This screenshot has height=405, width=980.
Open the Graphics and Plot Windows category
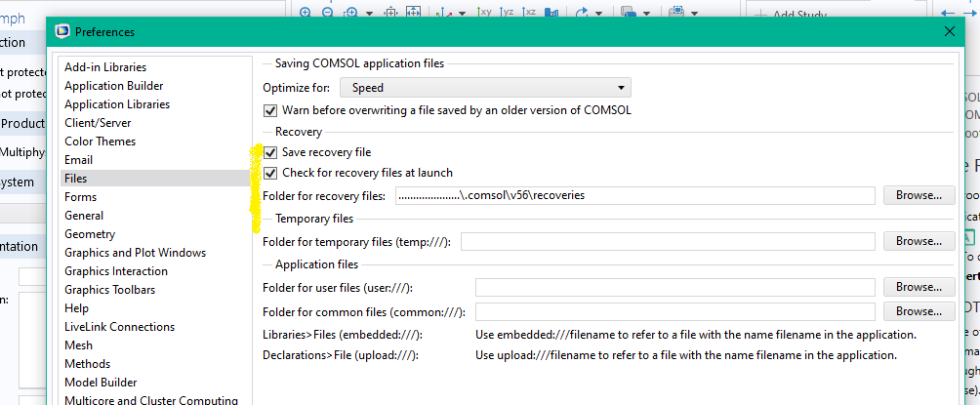click(x=135, y=253)
